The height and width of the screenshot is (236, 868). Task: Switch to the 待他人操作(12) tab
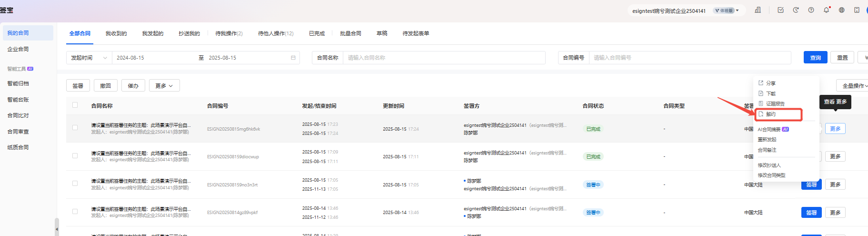coord(276,33)
